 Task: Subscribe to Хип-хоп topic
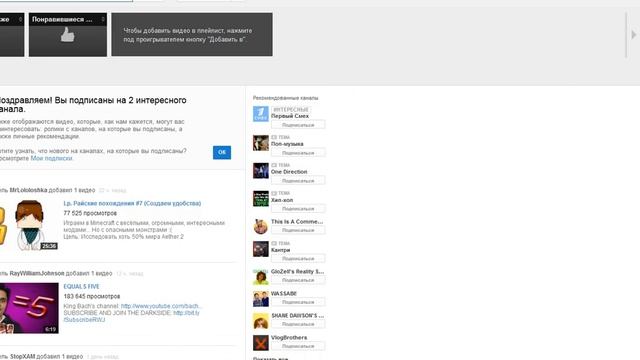point(298,209)
